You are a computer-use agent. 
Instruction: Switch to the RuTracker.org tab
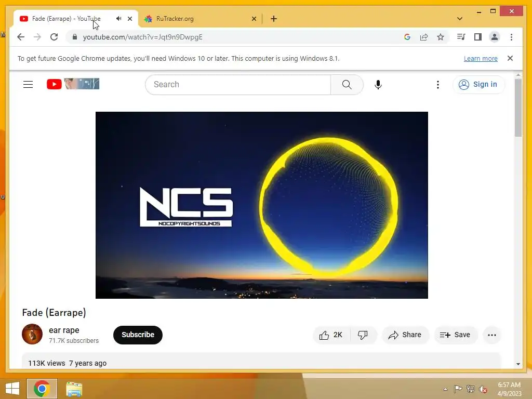pyautogui.click(x=200, y=19)
